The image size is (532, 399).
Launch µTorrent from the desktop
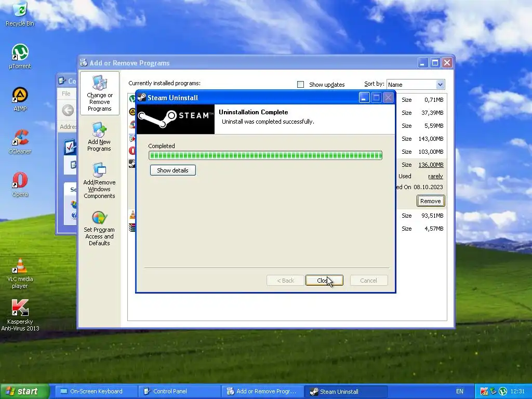pos(20,56)
